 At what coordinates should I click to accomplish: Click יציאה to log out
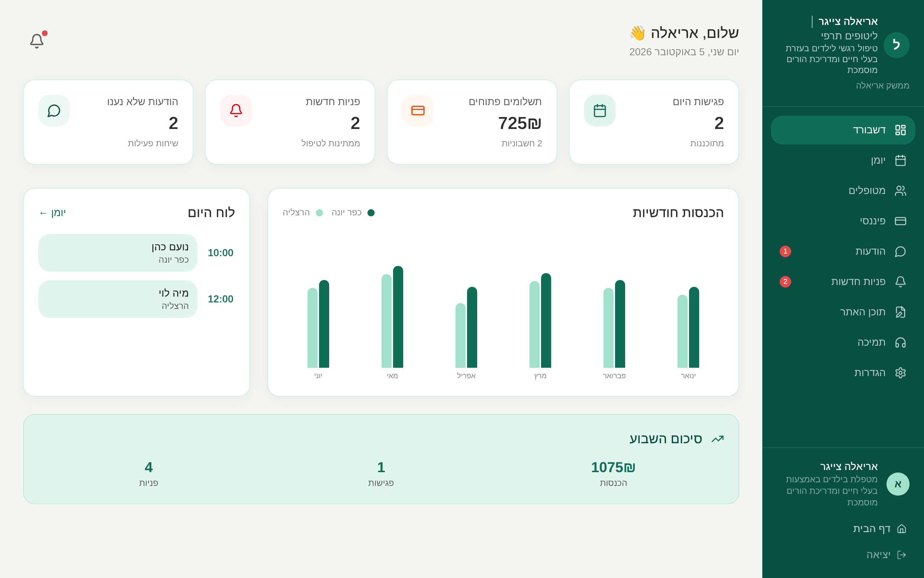pyautogui.click(x=886, y=555)
